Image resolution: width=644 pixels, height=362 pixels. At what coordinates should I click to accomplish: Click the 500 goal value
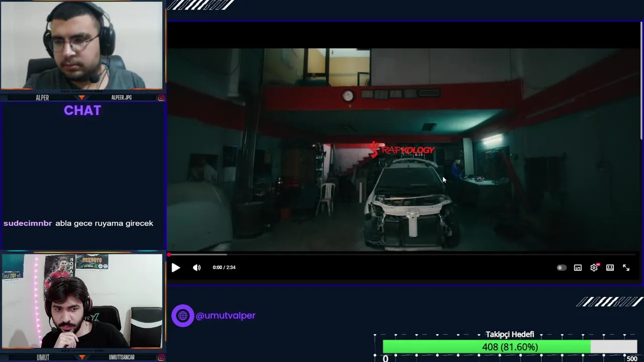pos(632,358)
